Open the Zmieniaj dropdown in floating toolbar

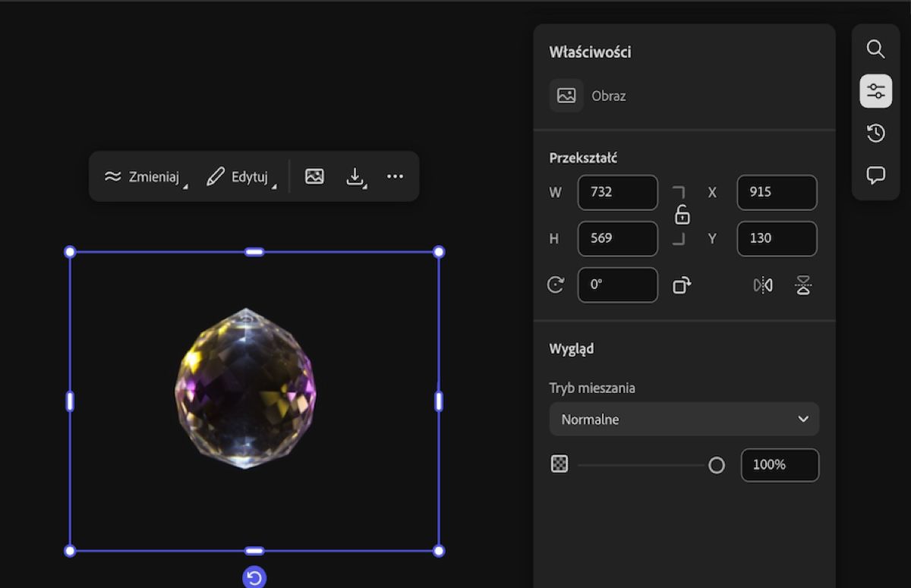146,177
